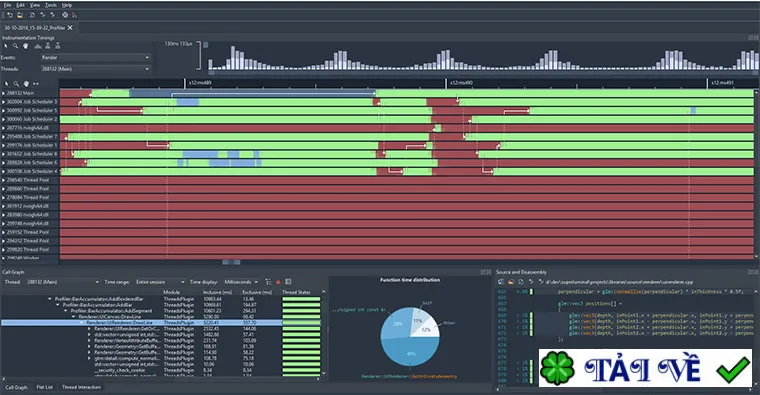Float the Call Graph panel via its header icon
Viewport: 760px width, 395px height.
click(483, 272)
